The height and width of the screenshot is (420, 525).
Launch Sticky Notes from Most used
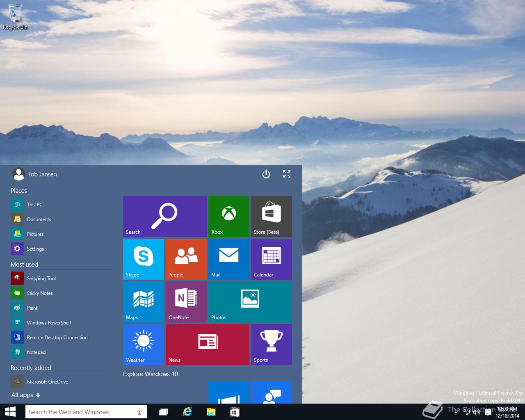tap(62, 293)
